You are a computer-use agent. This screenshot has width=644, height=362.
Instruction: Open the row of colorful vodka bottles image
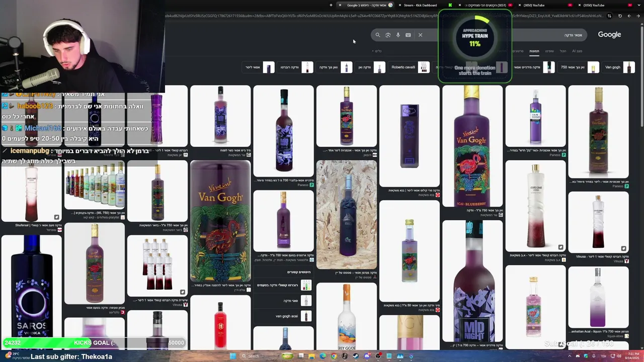pyautogui.click(x=95, y=185)
